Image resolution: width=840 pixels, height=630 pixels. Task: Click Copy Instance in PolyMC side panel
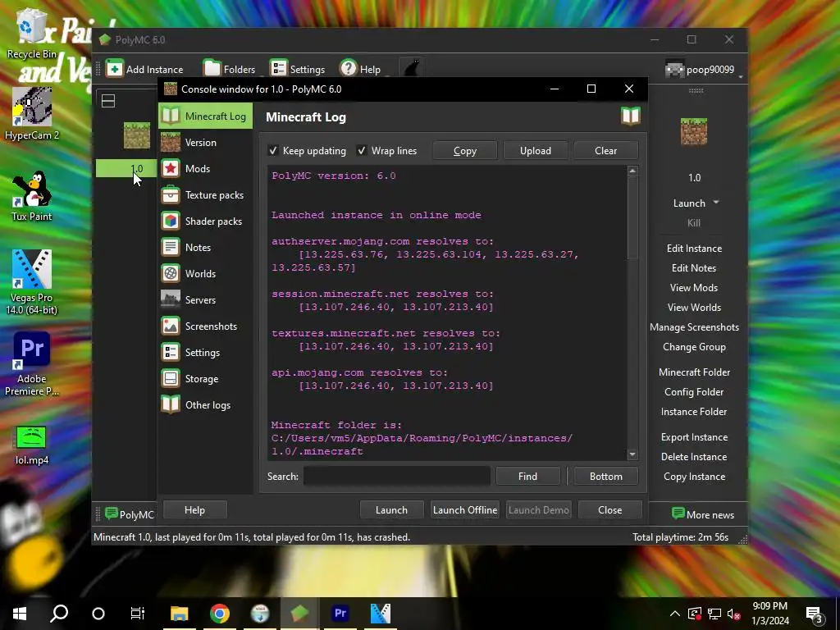pyautogui.click(x=694, y=477)
